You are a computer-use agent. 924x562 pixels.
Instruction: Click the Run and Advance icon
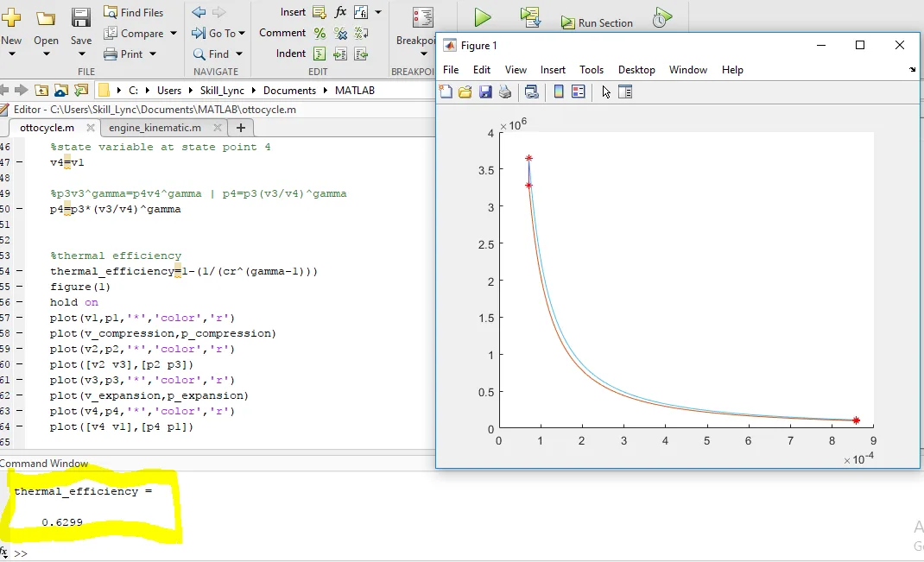[530, 17]
